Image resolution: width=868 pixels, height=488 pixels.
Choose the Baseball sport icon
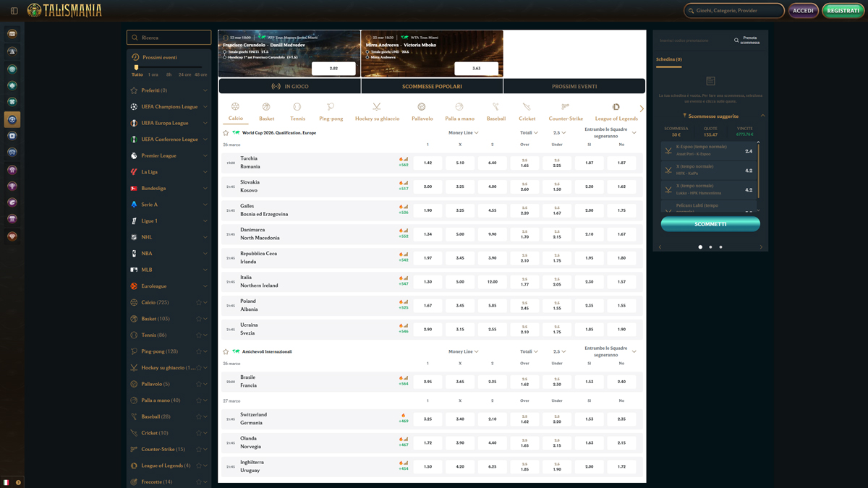tap(495, 107)
